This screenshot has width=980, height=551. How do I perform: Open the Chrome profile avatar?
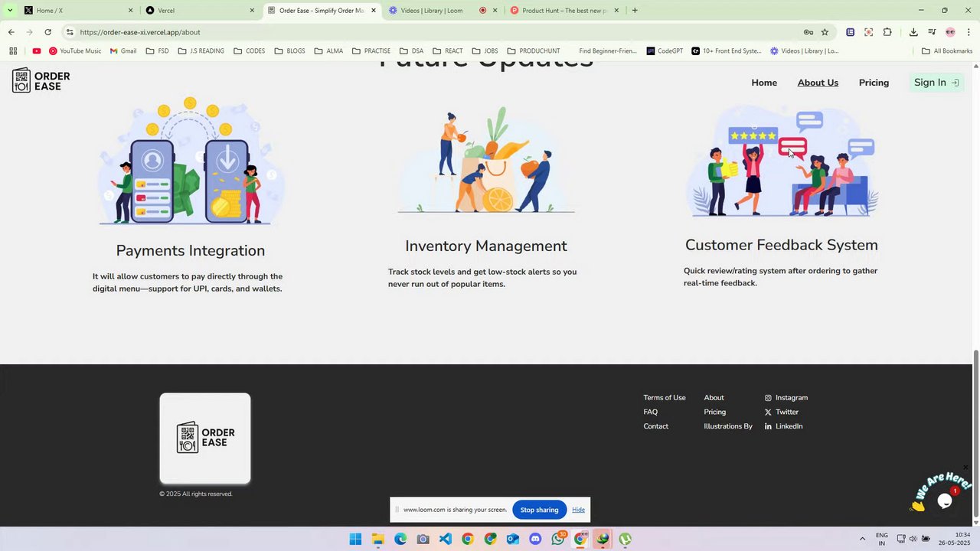tap(950, 32)
